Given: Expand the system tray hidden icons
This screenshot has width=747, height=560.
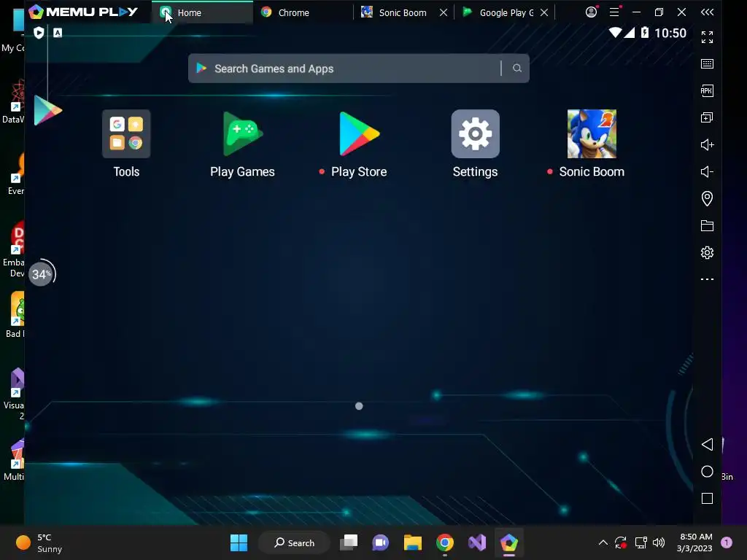Looking at the screenshot, I should click(603, 542).
